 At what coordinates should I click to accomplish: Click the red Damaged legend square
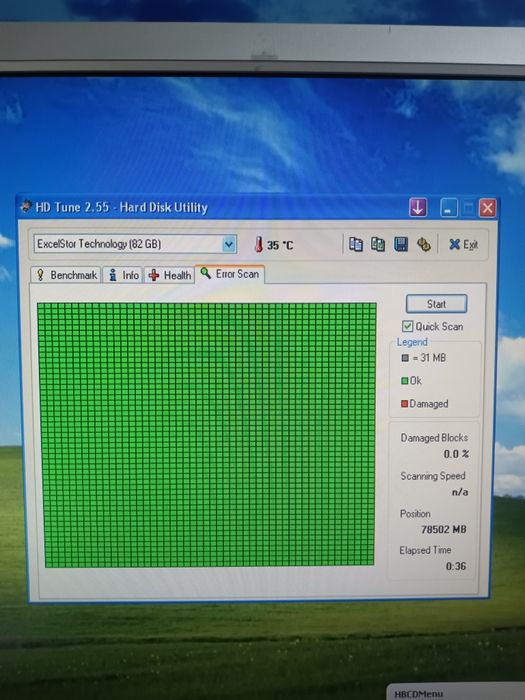(404, 404)
